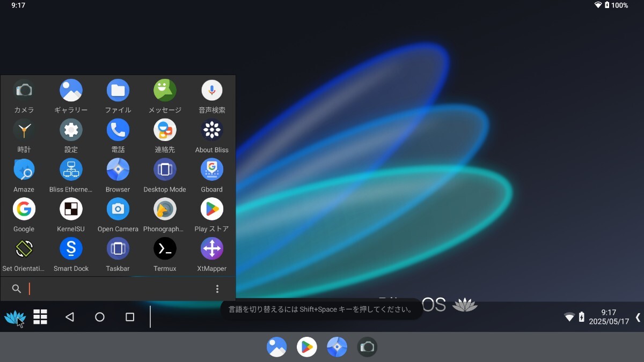Tap the Home navigation button
The height and width of the screenshot is (362, 644).
point(99,317)
